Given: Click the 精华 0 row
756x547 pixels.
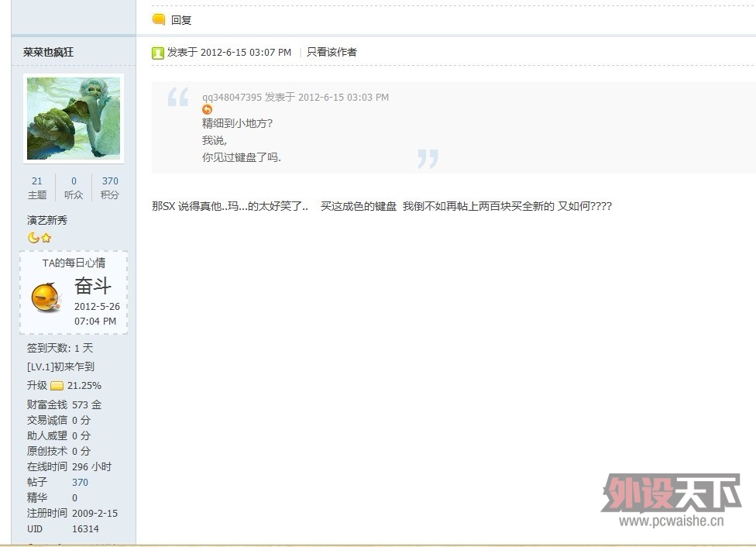Looking at the screenshot, I should [52, 497].
